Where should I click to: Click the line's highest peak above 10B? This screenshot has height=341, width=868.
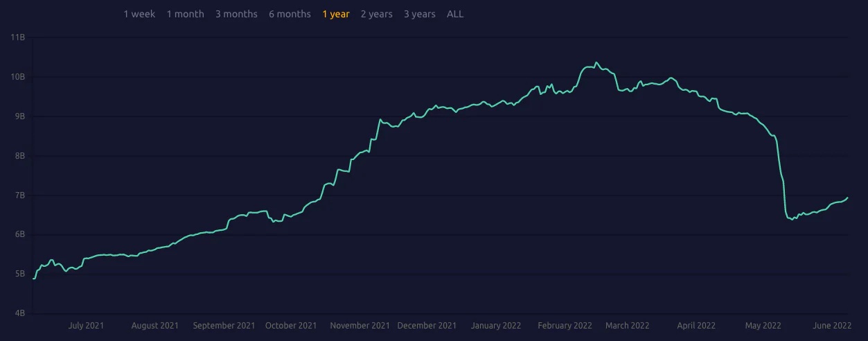click(x=596, y=62)
